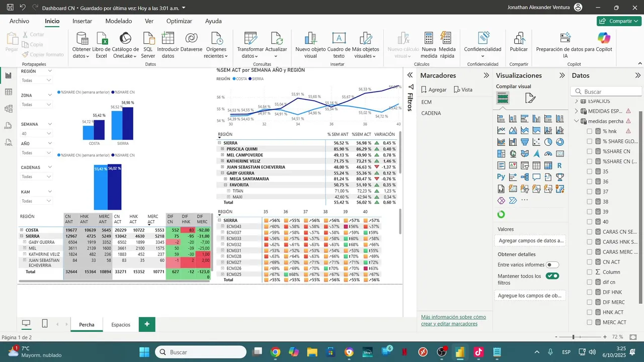Add a Cuadro de texto
Screen dimensions: 644x362
[339, 45]
